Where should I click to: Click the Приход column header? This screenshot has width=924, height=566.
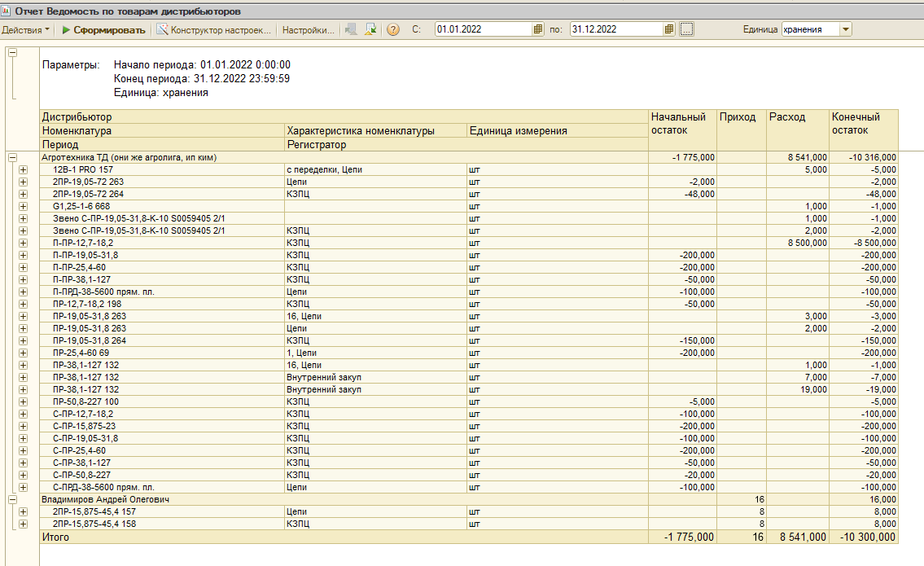point(742,129)
